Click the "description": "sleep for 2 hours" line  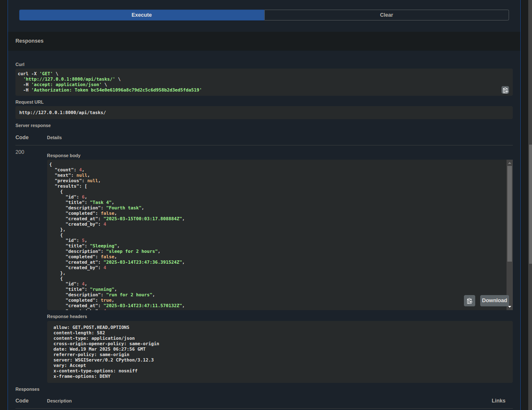(113, 252)
